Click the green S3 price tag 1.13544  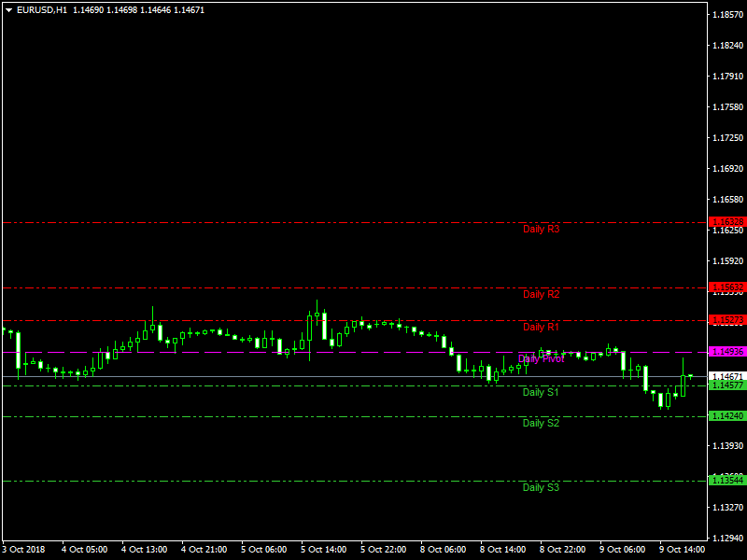click(727, 481)
